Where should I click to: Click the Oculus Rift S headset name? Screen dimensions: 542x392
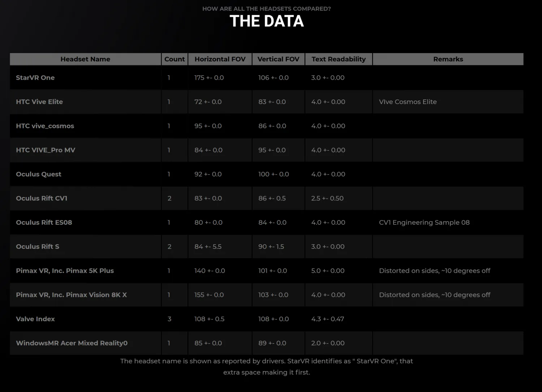38,247
